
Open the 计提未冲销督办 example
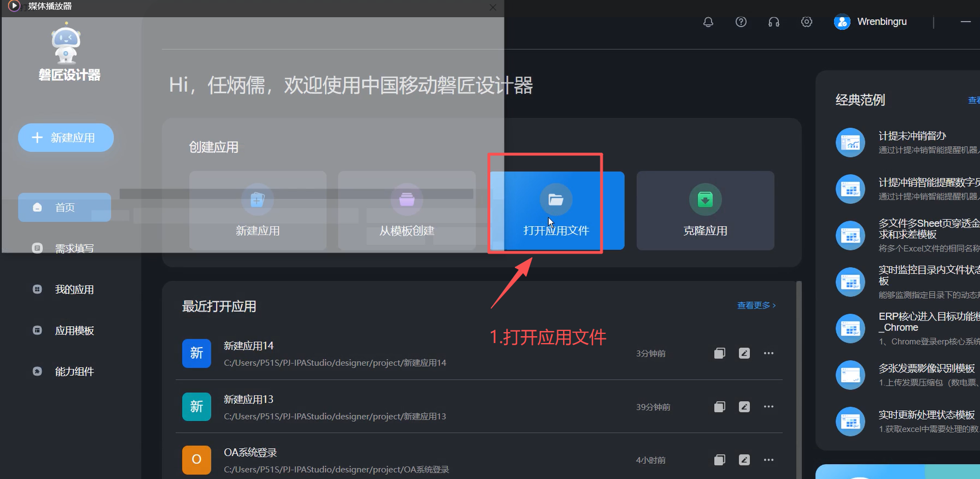pyautogui.click(x=912, y=136)
